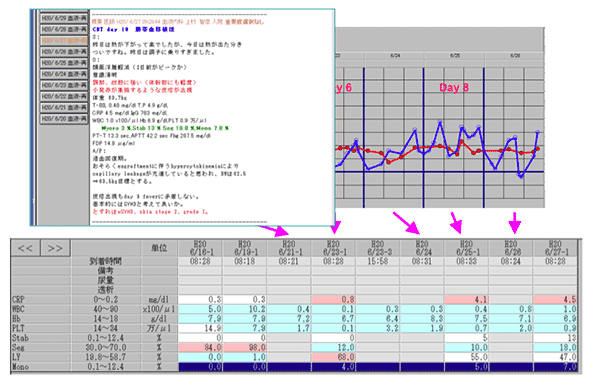Select the H20/6/25 record entry
Screen dimensions: 600x388
click(x=64, y=62)
